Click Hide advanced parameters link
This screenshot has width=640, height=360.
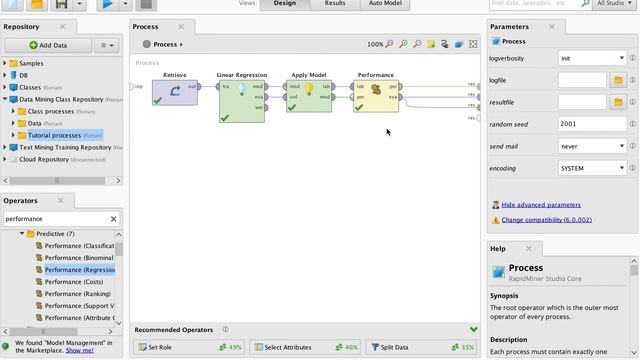point(541,205)
